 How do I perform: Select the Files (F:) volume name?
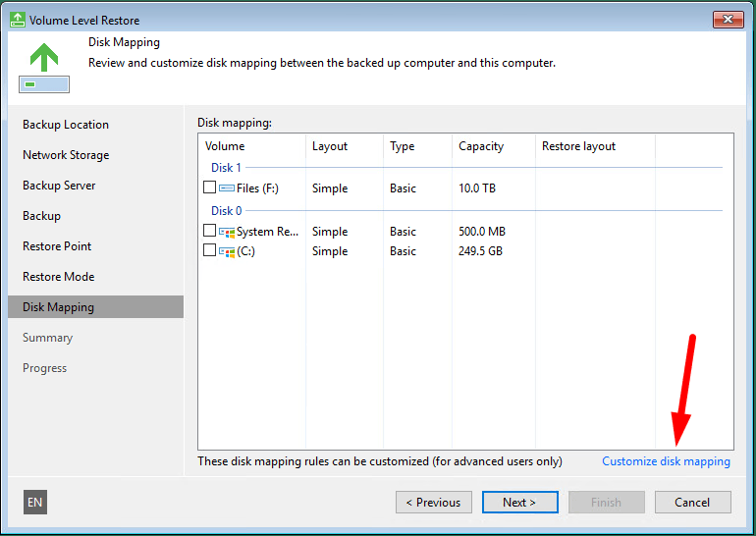257,188
